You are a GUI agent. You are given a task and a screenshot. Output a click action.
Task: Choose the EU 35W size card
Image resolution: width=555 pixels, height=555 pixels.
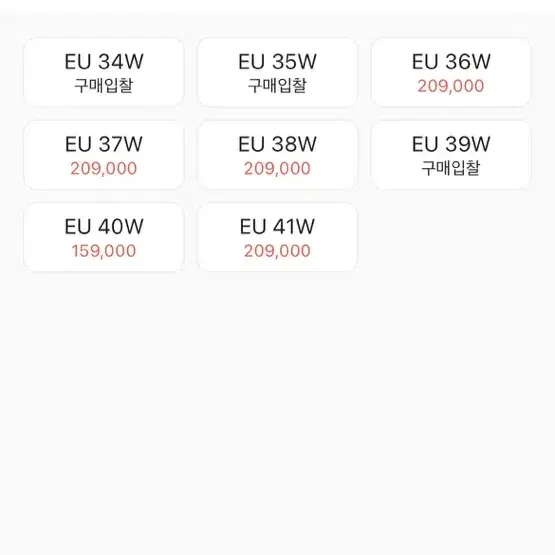point(277,72)
